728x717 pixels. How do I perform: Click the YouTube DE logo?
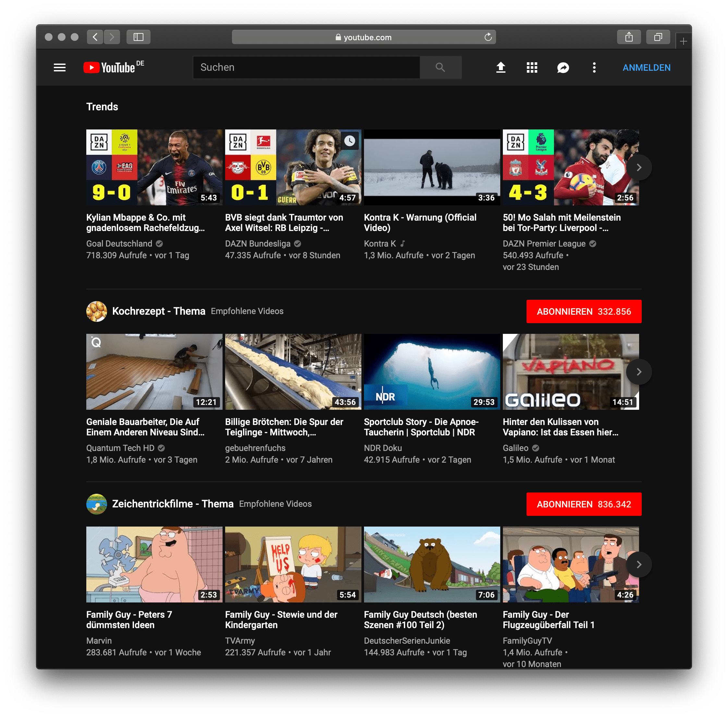[113, 67]
